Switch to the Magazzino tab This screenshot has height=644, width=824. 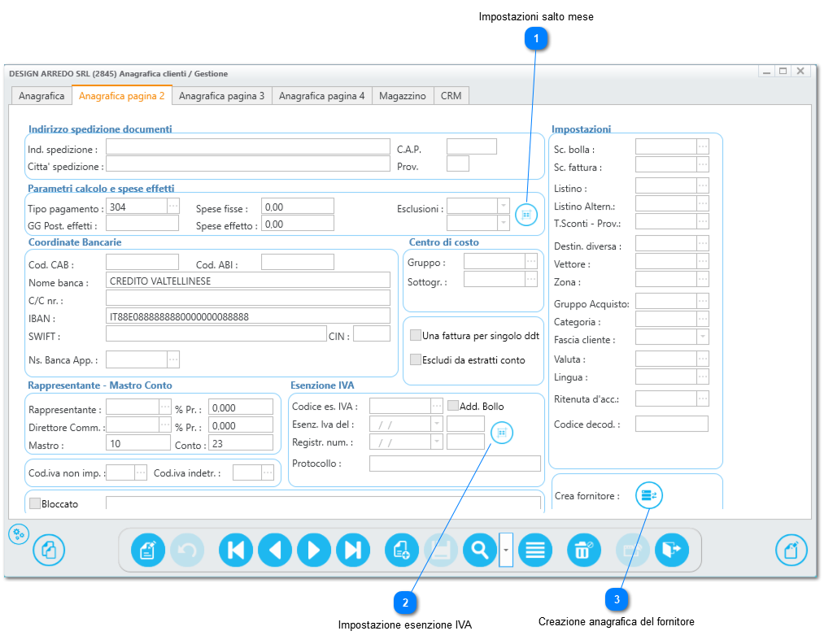pyautogui.click(x=403, y=96)
